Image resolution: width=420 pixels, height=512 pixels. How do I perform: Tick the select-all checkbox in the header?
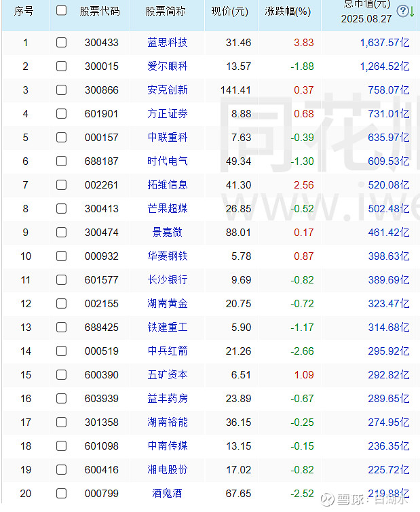pyautogui.click(x=61, y=10)
